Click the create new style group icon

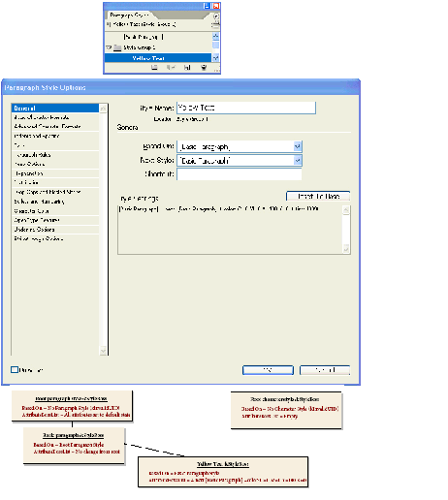coord(154,67)
